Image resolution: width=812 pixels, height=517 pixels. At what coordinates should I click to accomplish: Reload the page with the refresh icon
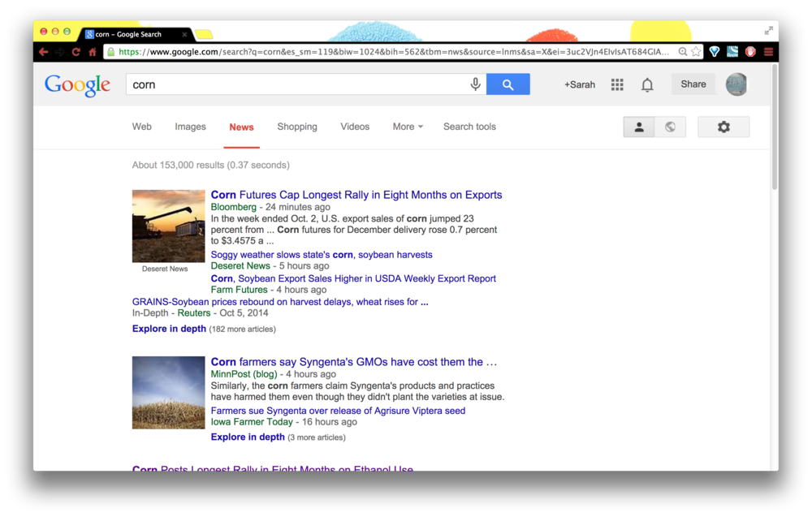pos(76,52)
